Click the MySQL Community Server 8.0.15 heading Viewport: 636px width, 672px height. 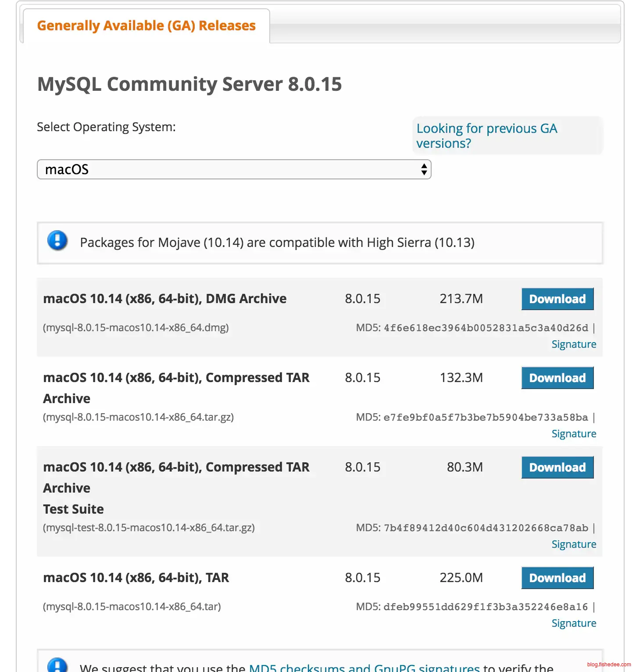189,84
